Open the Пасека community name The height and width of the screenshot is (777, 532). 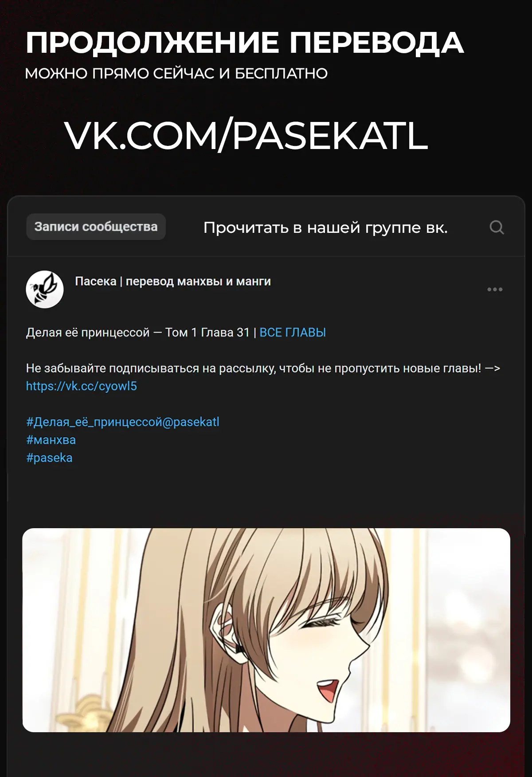click(x=173, y=282)
